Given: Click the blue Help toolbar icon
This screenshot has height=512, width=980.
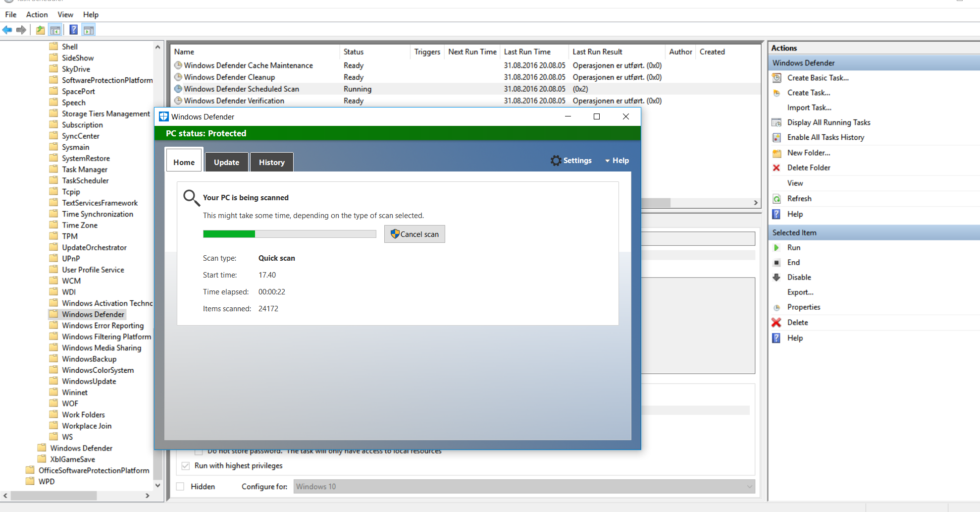Looking at the screenshot, I should (x=73, y=30).
